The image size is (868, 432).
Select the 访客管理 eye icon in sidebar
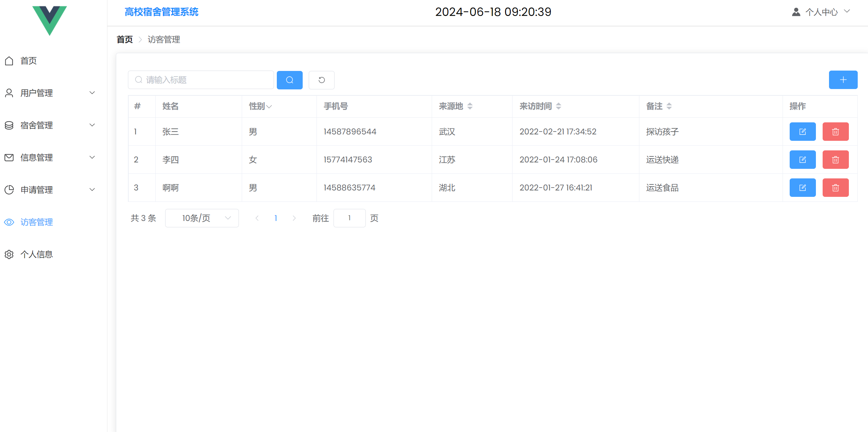point(9,222)
